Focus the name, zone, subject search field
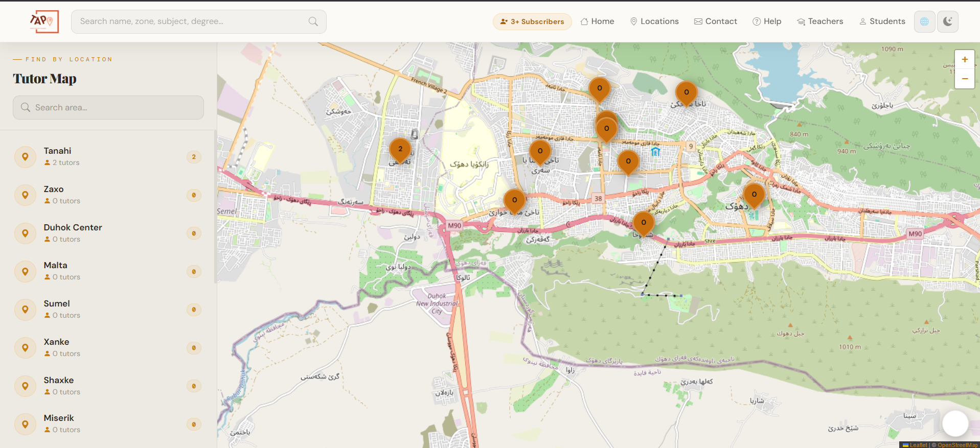980x448 pixels. [x=198, y=21]
